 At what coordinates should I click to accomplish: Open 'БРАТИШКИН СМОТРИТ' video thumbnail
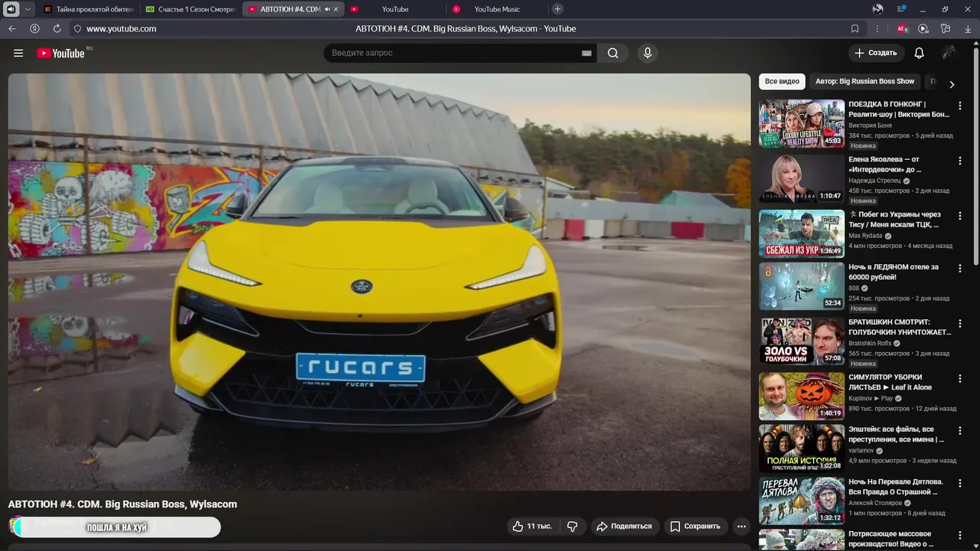(x=802, y=341)
